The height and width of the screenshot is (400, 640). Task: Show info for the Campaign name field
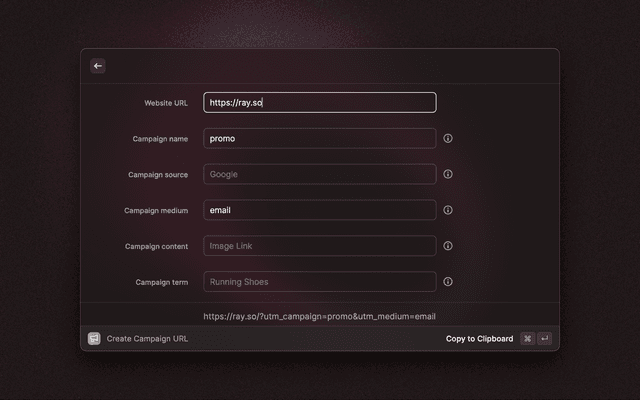(448, 139)
